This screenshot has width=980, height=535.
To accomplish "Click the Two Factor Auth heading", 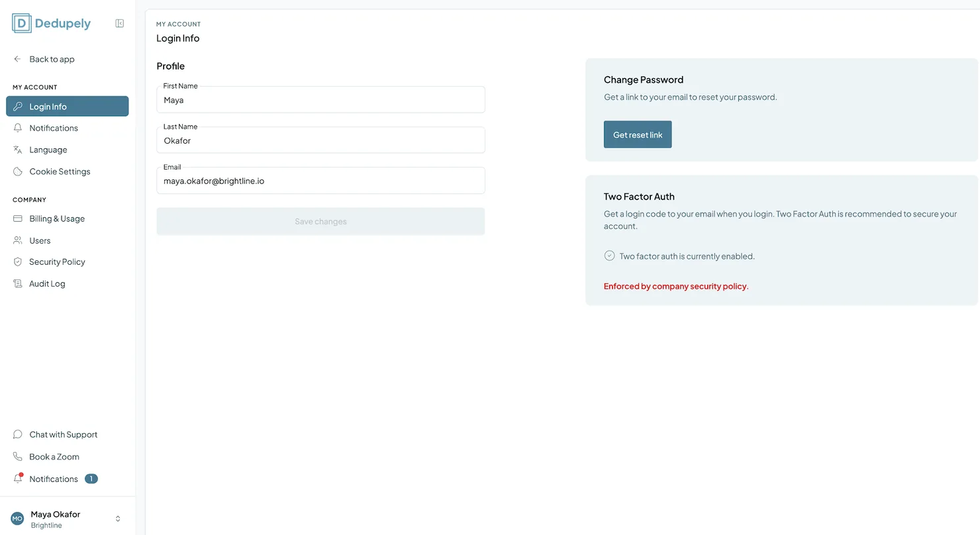I will (639, 197).
